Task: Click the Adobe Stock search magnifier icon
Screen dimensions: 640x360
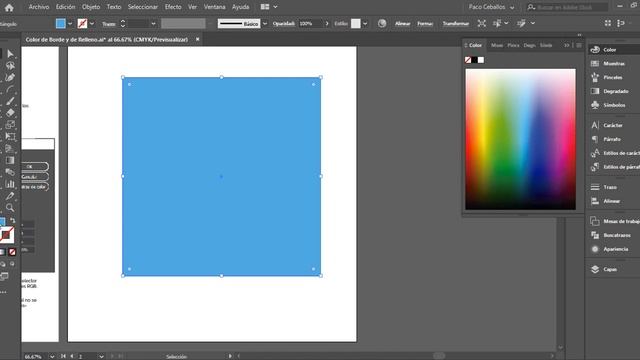Action: pyautogui.click(x=531, y=7)
